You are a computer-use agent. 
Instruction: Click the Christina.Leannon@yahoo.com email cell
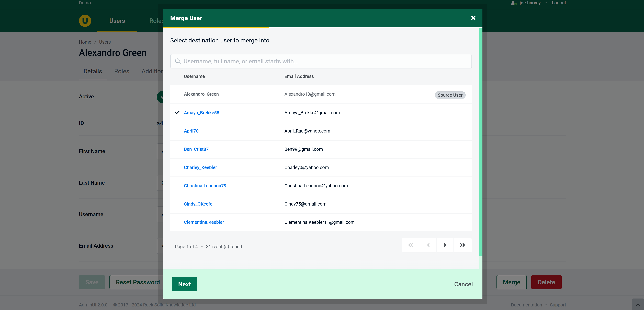coord(316,186)
